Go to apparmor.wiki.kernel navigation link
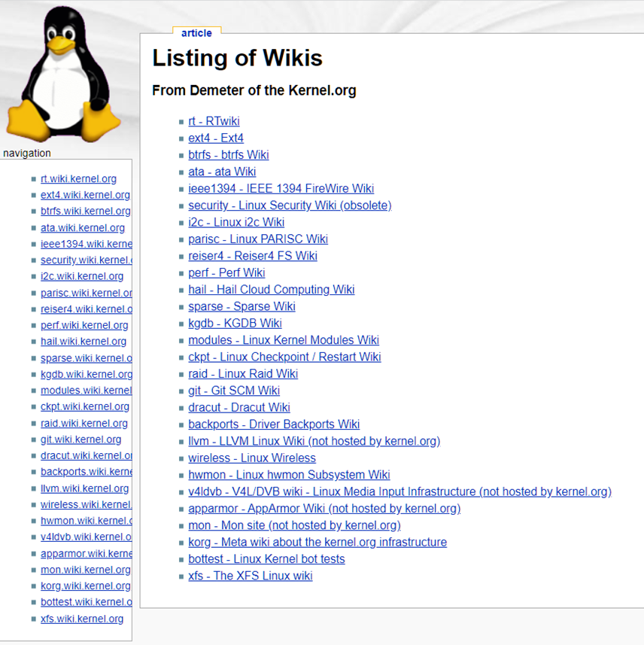Screen dimensions: 644x645 [x=87, y=554]
